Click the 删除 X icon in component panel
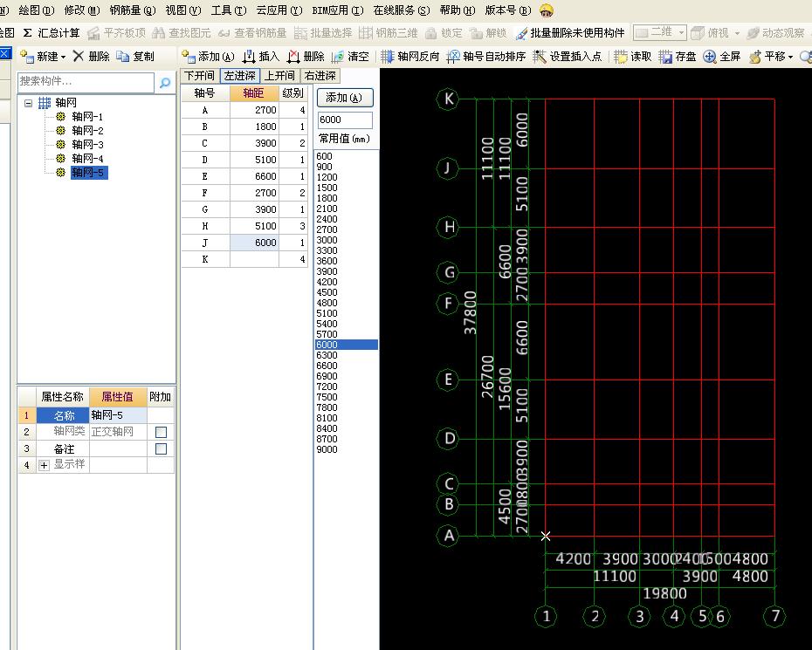Screen dimensions: 812x650 (x=79, y=56)
